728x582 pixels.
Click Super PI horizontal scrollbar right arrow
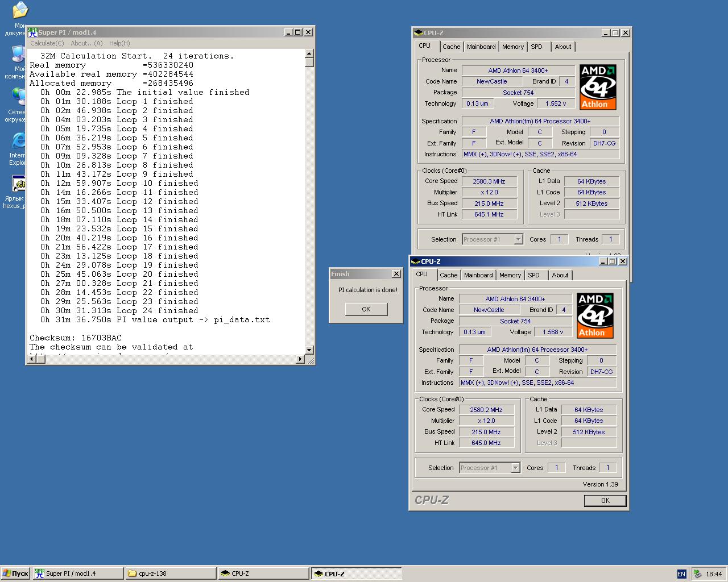pos(300,359)
